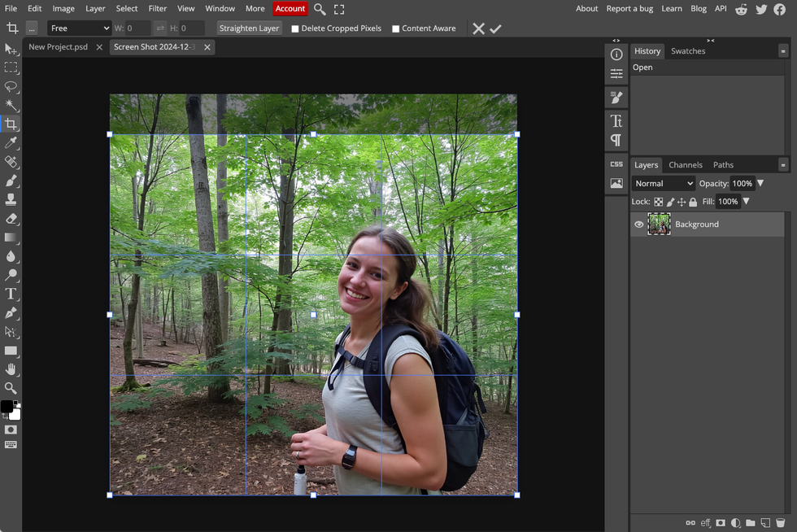This screenshot has width=797, height=532.
Task: Expand the Opacity slider arrow
Action: pyautogui.click(x=760, y=184)
